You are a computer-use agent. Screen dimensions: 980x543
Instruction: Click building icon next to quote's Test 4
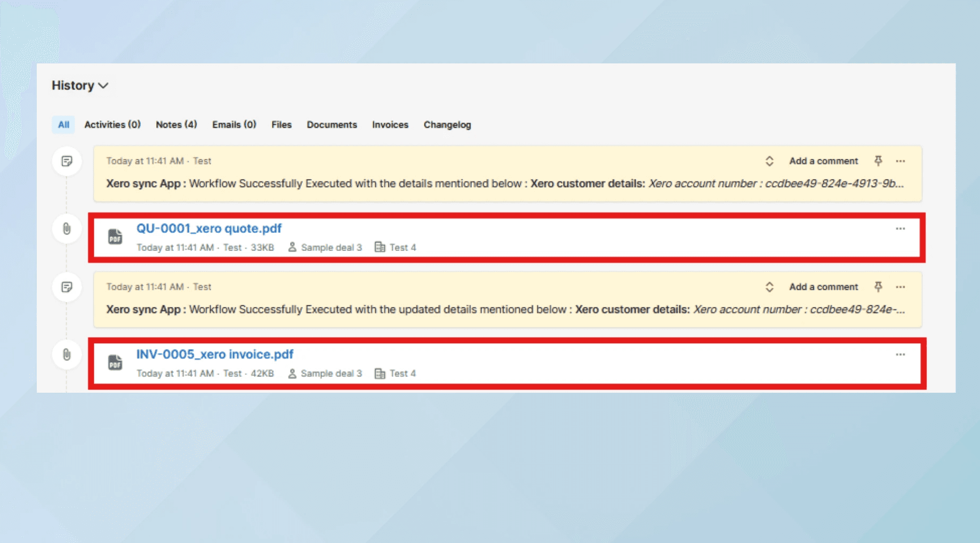coord(380,247)
